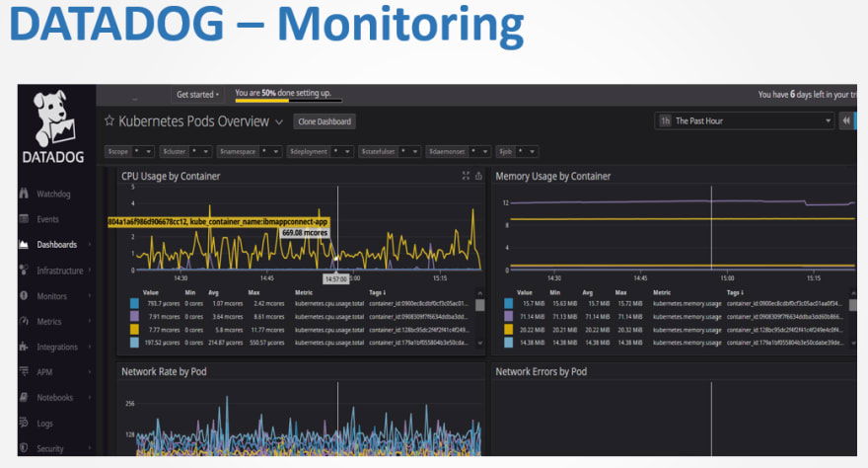Open The Past Hour time range dropdown
Image resolution: width=868 pixels, height=468 pixels.
pos(744,120)
